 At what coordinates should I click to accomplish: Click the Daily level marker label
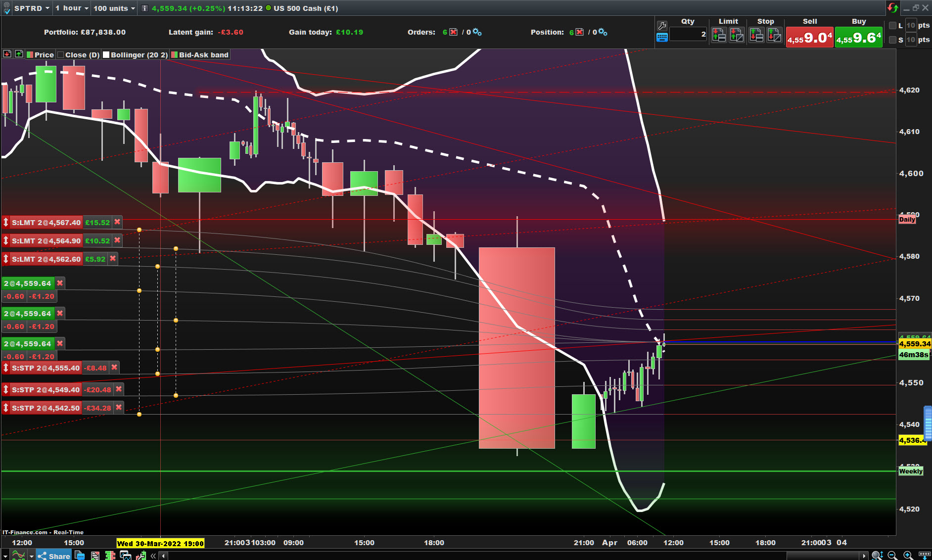[907, 220]
